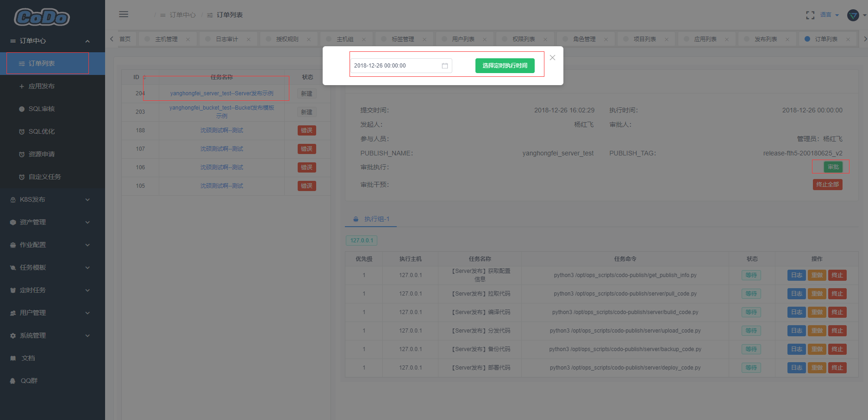Click 重做 for 备份代码 task
The height and width of the screenshot is (420, 868).
click(817, 349)
